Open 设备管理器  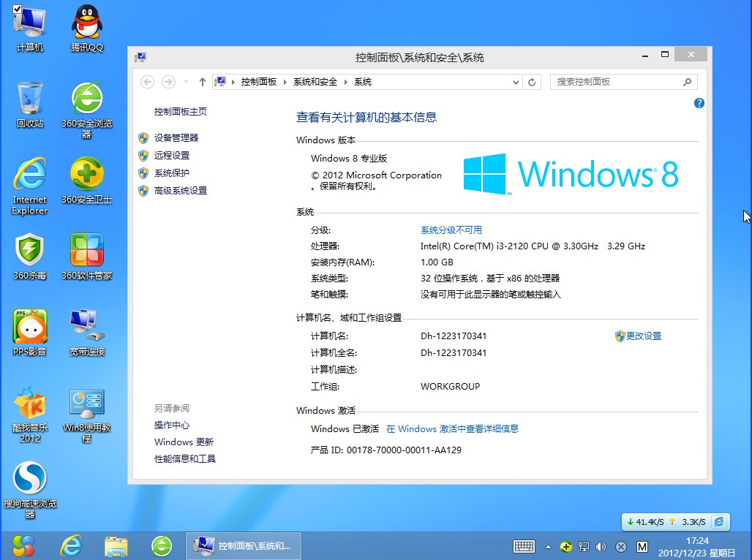tap(176, 138)
